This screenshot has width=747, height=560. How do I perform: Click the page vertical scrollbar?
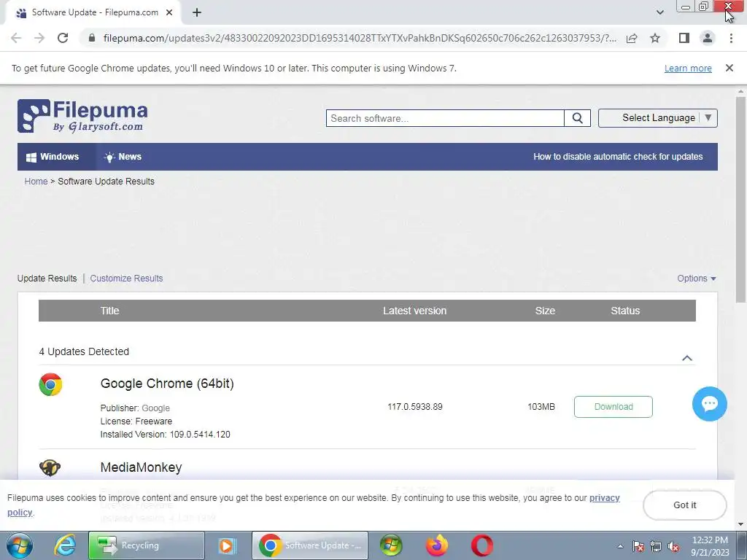tap(740, 200)
